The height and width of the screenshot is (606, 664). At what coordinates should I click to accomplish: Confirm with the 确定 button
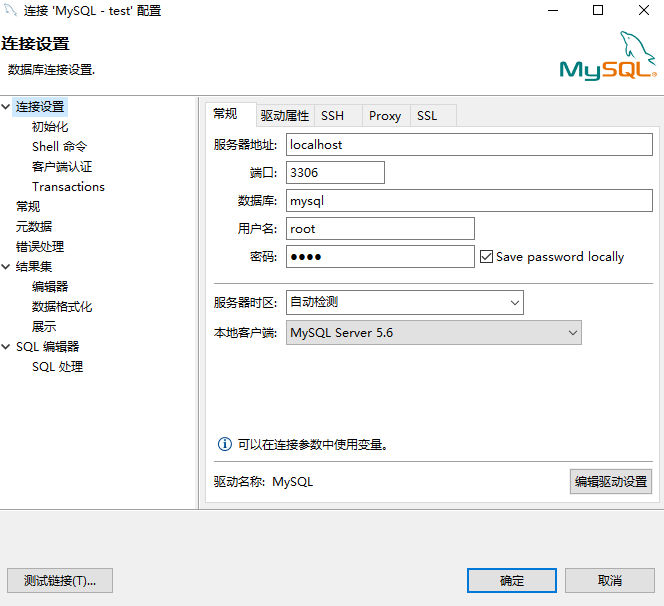[512, 581]
